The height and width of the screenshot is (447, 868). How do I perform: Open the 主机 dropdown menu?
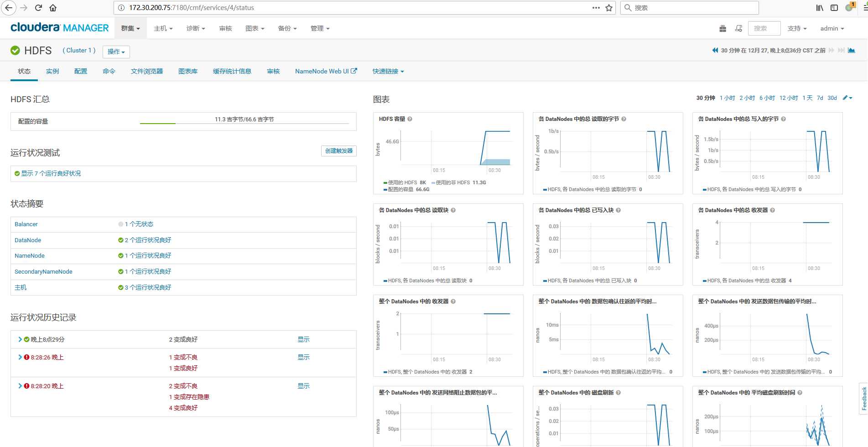[x=163, y=28]
